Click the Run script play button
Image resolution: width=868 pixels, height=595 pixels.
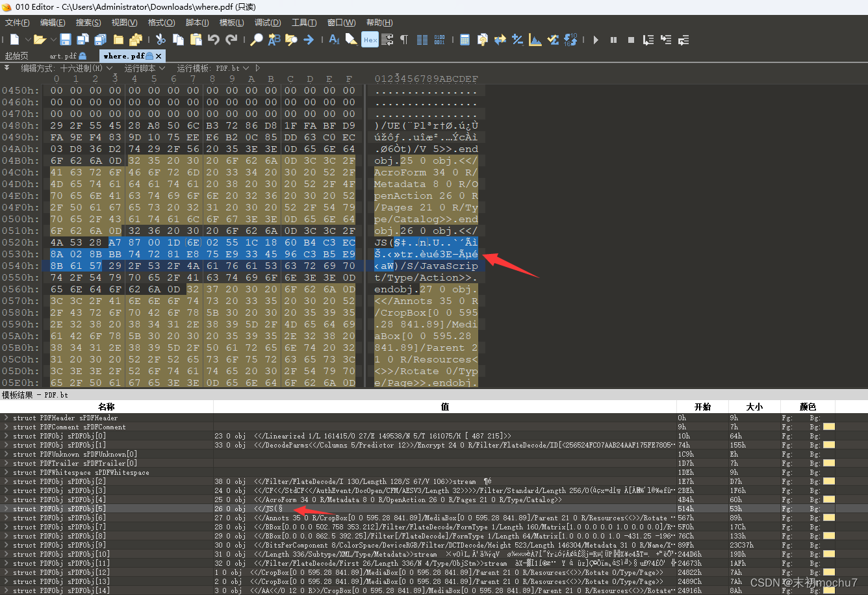point(596,40)
